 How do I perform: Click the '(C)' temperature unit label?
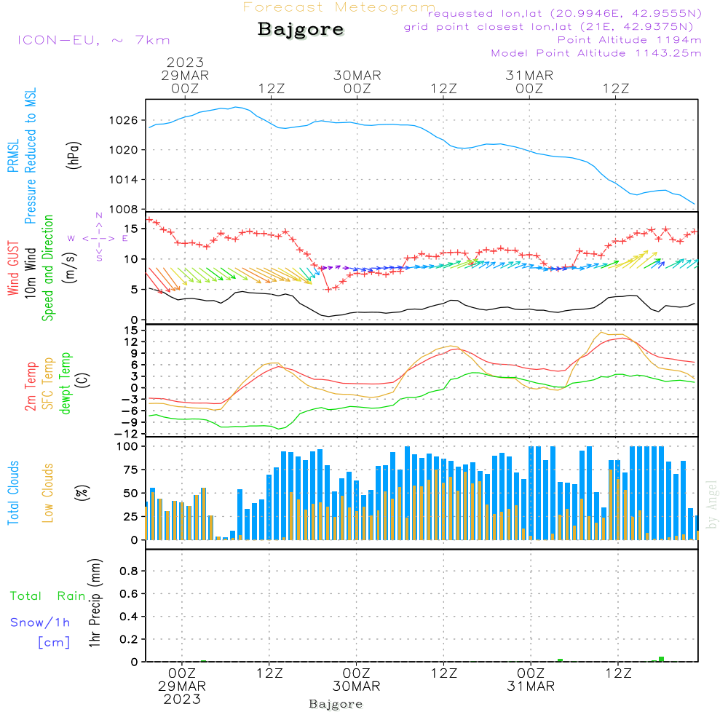[x=83, y=380]
